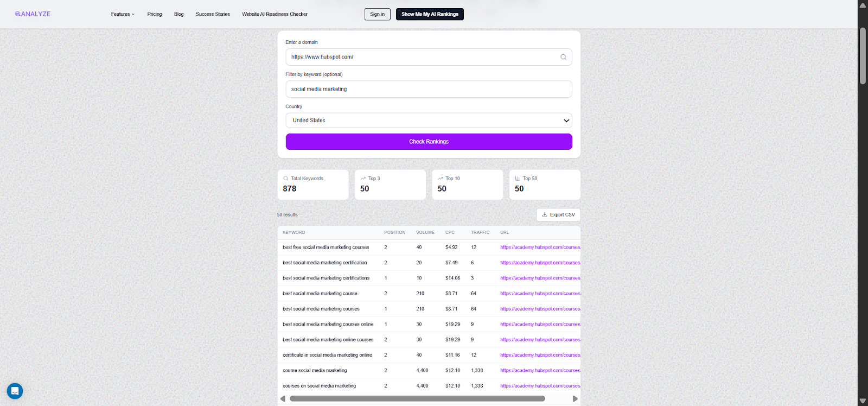Open URL for best social media marketing online courses
Screen dimensions: 868x406
(540, 340)
